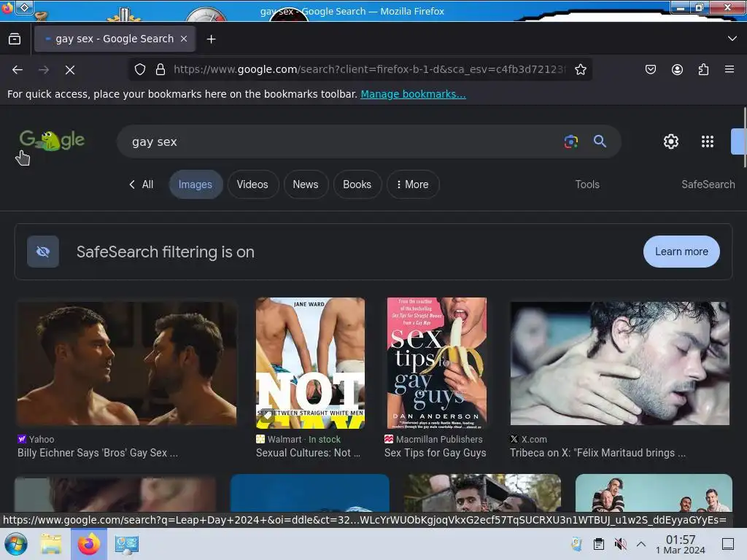The width and height of the screenshot is (747, 560).
Task: Open the Firefox hamburger application menu
Action: [729, 69]
